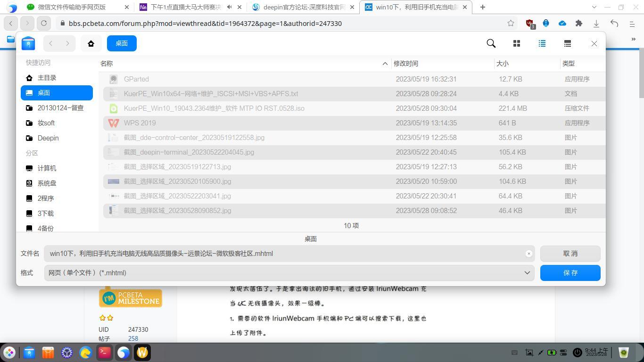Click the 保存 button

pyautogui.click(x=570, y=273)
